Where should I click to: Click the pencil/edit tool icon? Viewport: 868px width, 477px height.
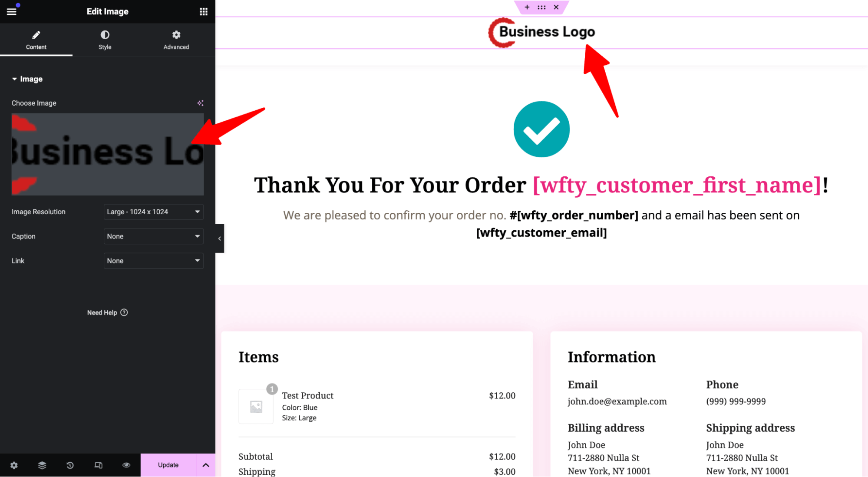[36, 35]
